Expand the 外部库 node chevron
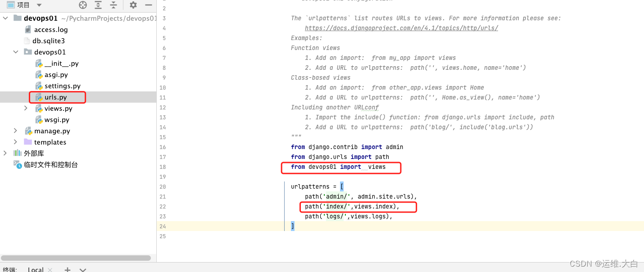This screenshot has width=644, height=272. pyautogui.click(x=5, y=153)
